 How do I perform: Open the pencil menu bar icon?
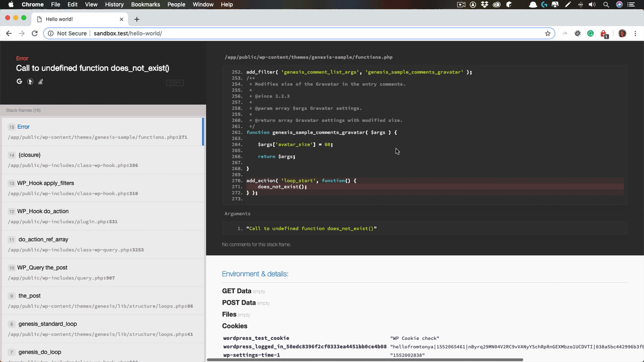coord(568,5)
